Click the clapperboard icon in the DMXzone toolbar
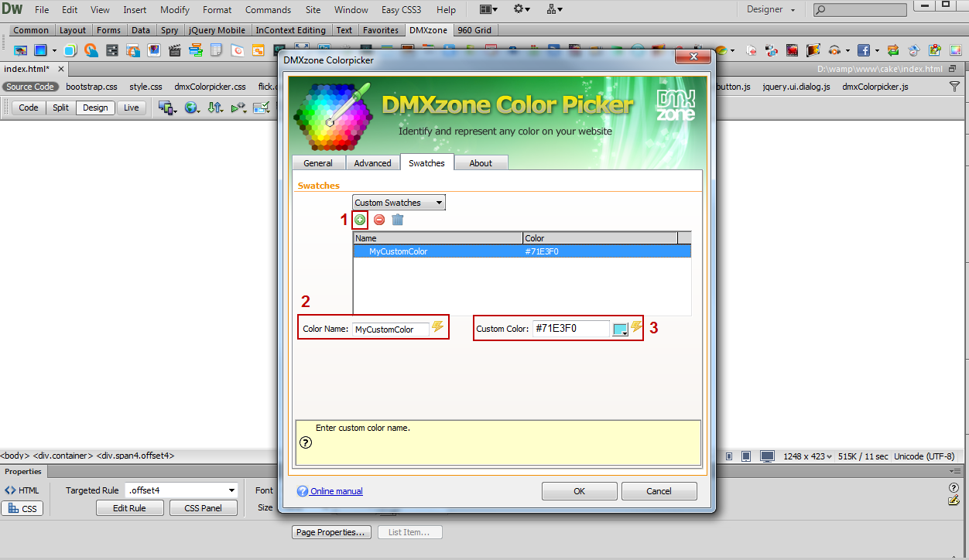 [174, 50]
